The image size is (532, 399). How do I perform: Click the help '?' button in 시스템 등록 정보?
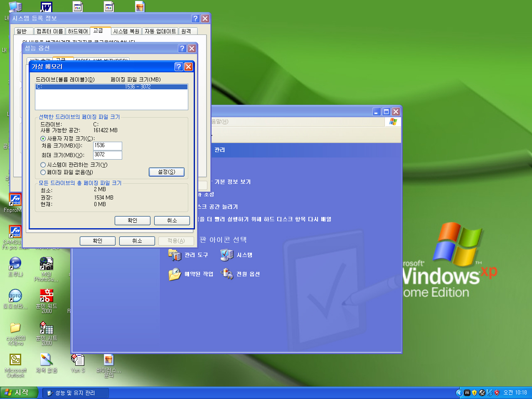coord(196,18)
